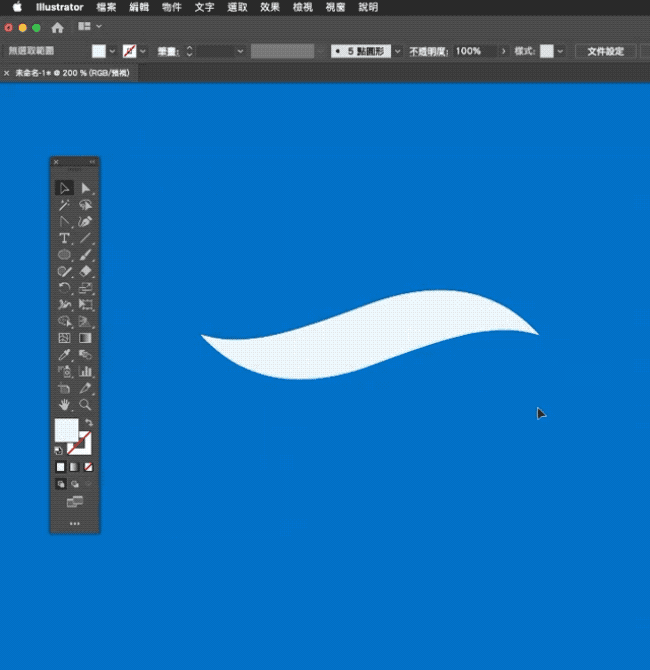Choose the Ellipse shape tool

click(64, 255)
